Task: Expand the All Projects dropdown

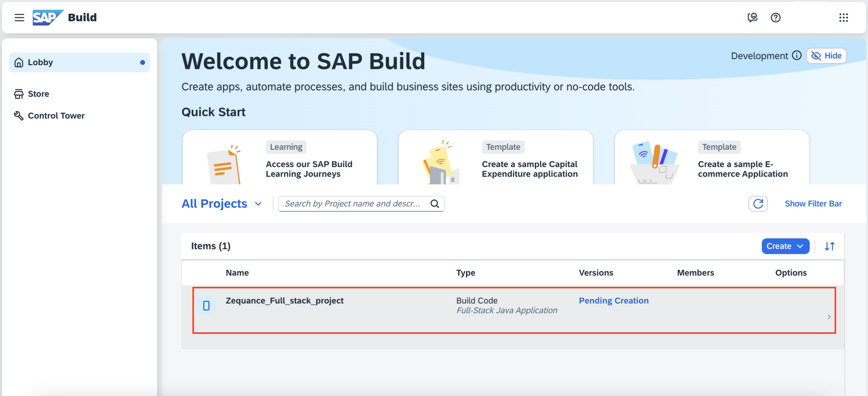Action: [x=259, y=203]
